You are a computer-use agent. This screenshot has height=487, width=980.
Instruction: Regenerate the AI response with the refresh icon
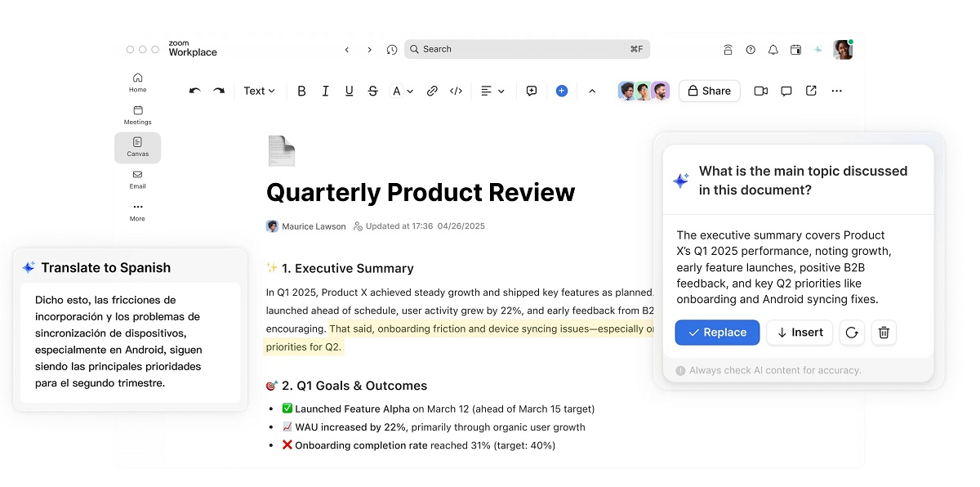(852, 333)
